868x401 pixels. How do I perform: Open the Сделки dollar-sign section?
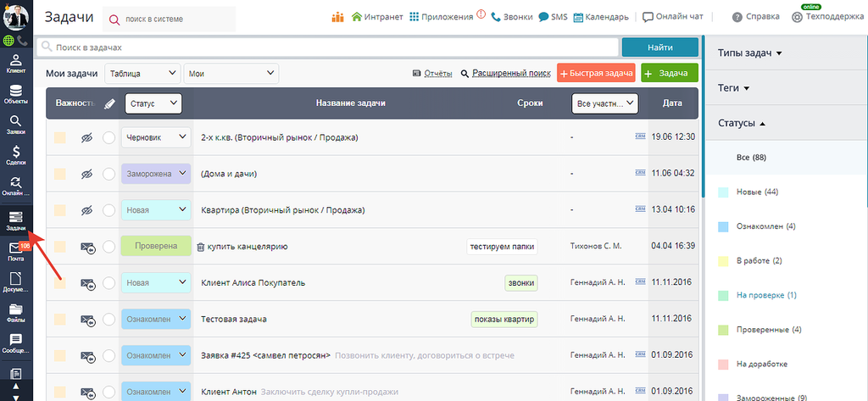coord(16,156)
